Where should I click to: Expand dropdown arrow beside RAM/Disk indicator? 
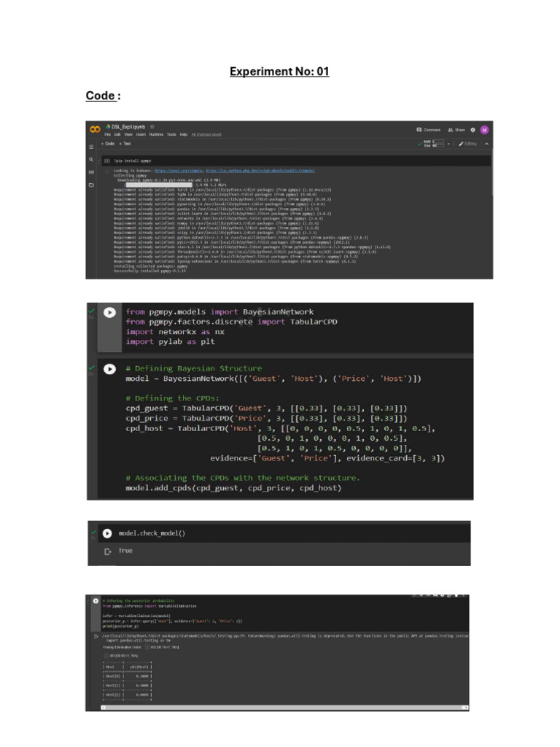point(448,144)
